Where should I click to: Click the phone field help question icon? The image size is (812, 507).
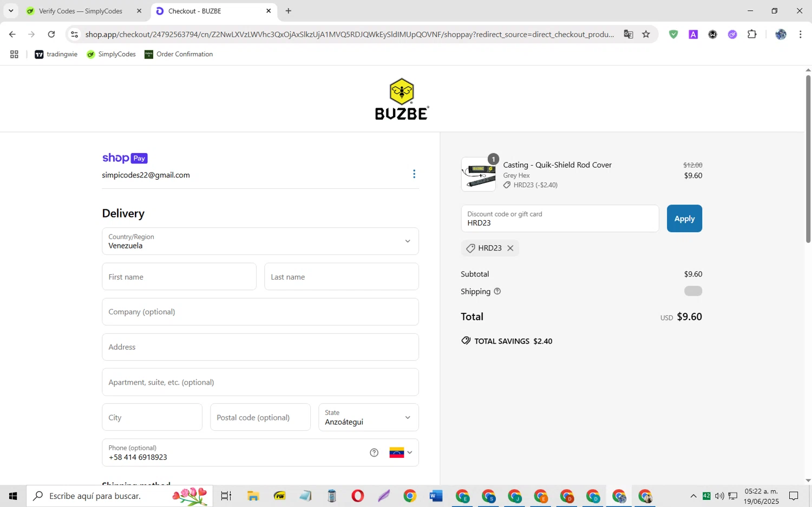coord(374,452)
